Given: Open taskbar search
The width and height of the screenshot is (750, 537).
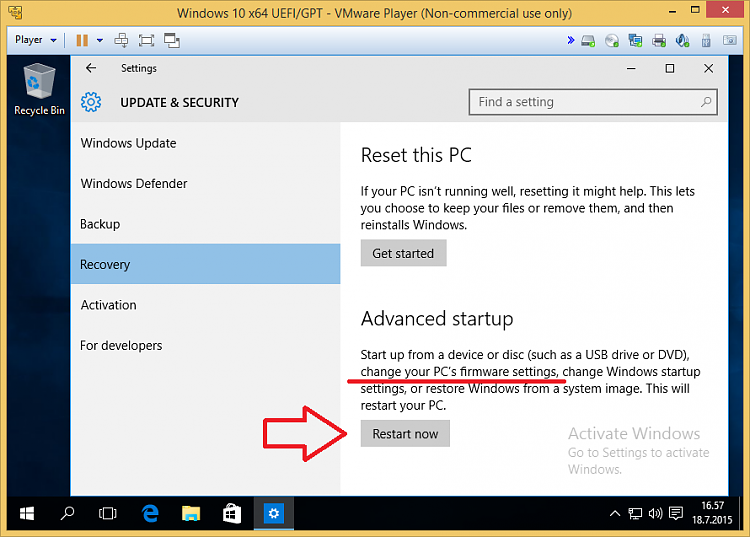Looking at the screenshot, I should 67,514.
